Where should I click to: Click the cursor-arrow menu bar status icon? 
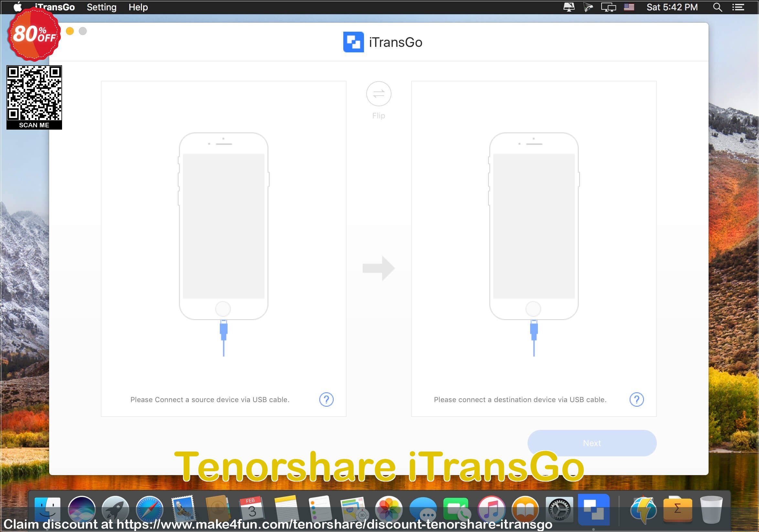(588, 7)
